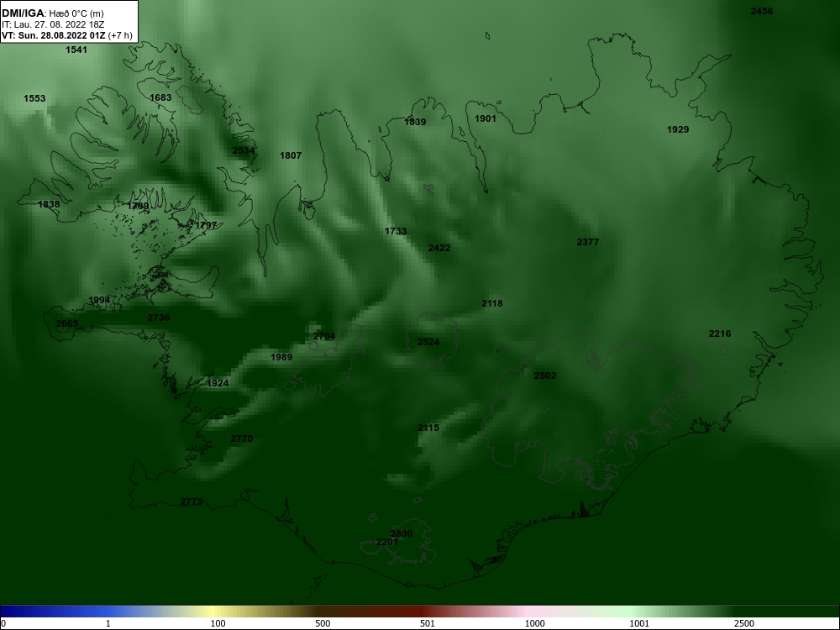Click the map value 2456
Viewport: 840px width, 630px height.
click(762, 11)
